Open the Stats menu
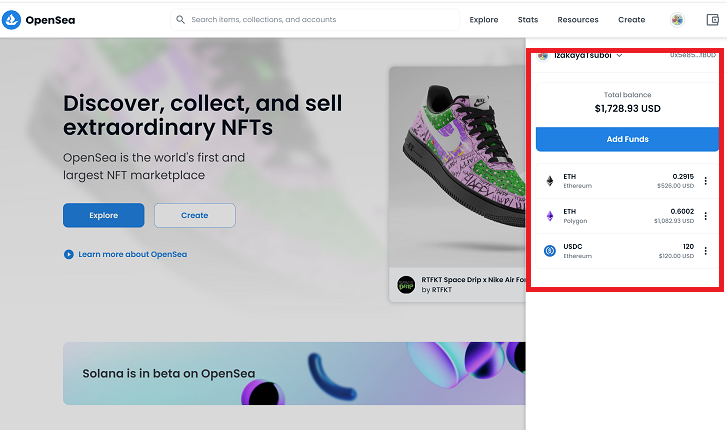This screenshot has width=727, height=430. [x=528, y=19]
